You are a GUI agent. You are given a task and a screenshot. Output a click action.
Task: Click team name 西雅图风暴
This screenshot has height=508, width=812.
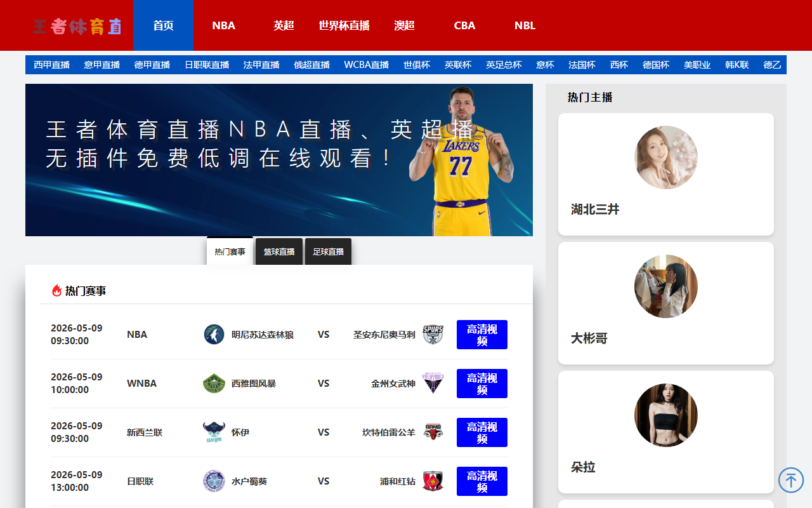(254, 384)
